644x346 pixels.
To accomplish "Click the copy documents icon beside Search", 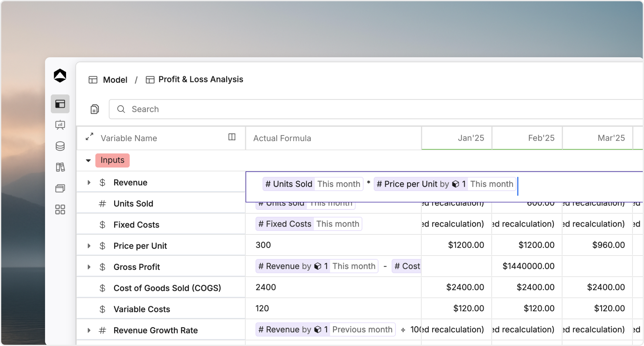I will pos(95,109).
